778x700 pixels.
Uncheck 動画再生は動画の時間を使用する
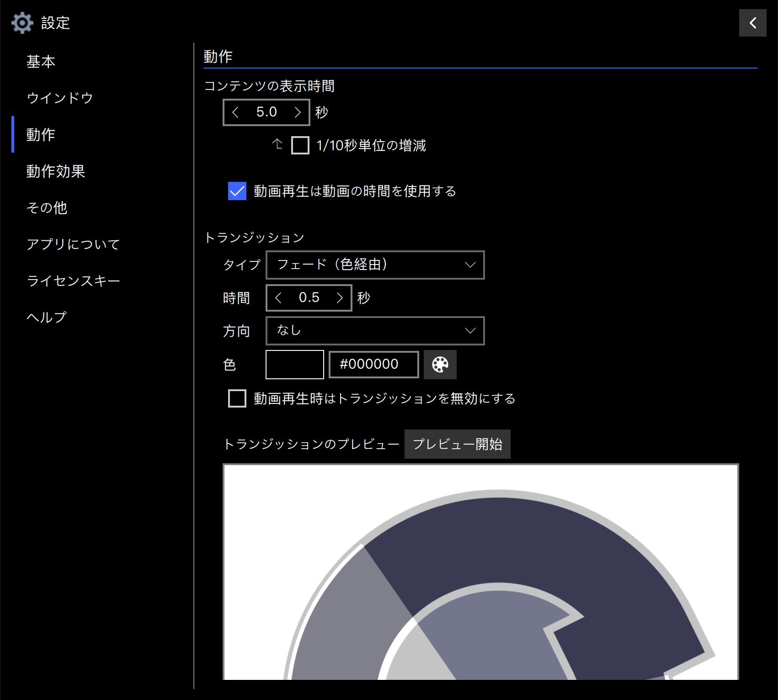click(237, 191)
